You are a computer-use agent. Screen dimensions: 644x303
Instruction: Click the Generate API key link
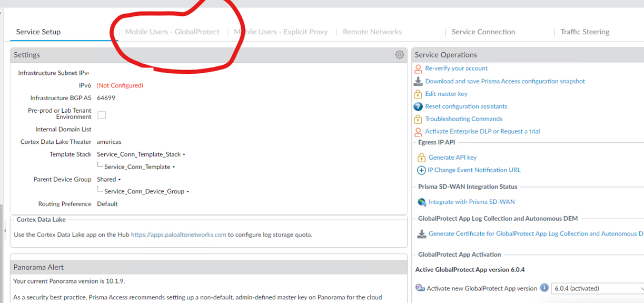pyautogui.click(x=453, y=158)
